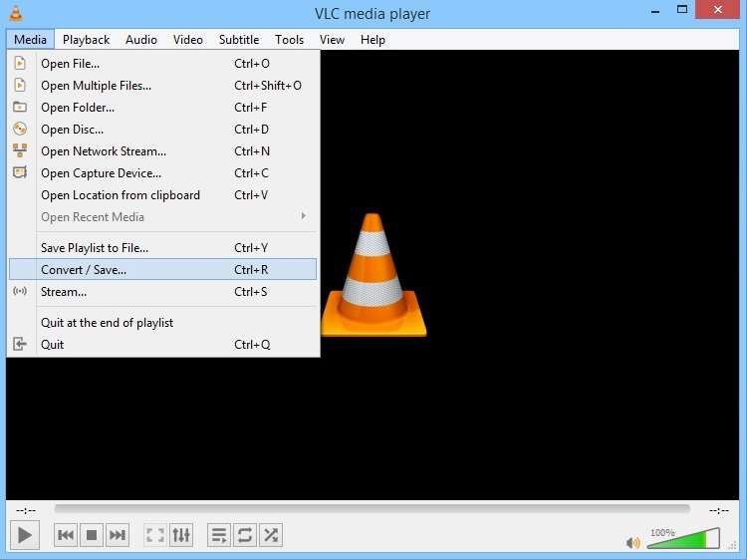Image resolution: width=747 pixels, height=560 pixels.
Task: Open the Video menu
Action: click(187, 40)
